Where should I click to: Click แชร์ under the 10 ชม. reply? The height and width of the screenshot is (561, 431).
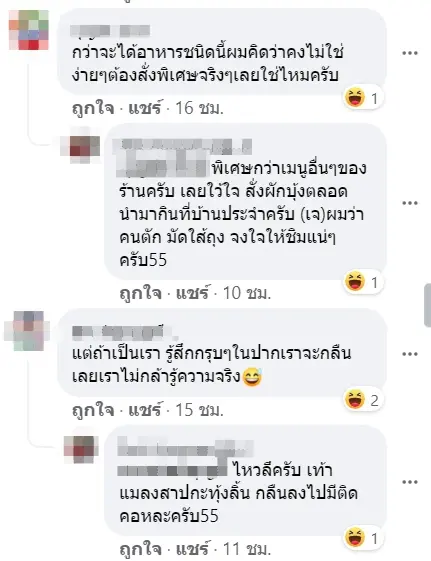pyautogui.click(x=192, y=293)
